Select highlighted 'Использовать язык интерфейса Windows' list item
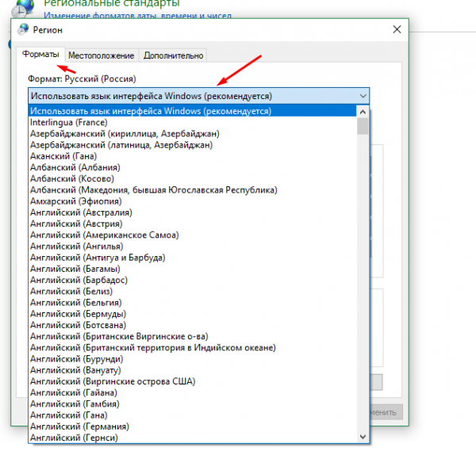This screenshot has height=455, width=476. point(193,111)
